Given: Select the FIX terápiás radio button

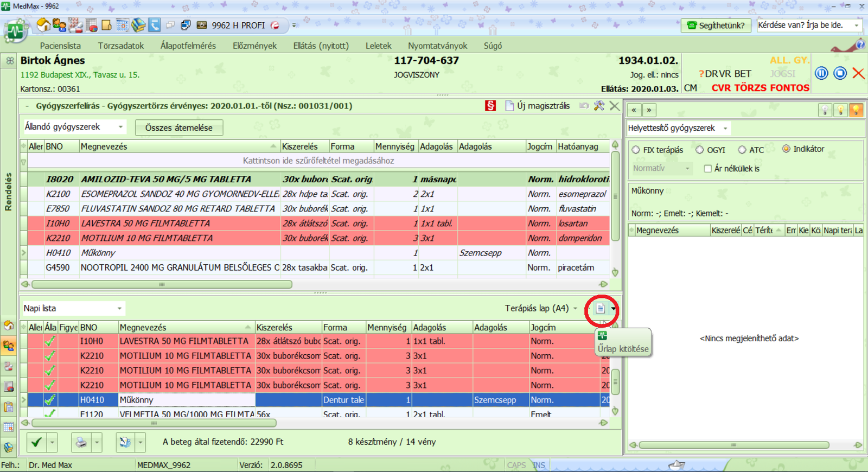Looking at the screenshot, I should tap(636, 150).
